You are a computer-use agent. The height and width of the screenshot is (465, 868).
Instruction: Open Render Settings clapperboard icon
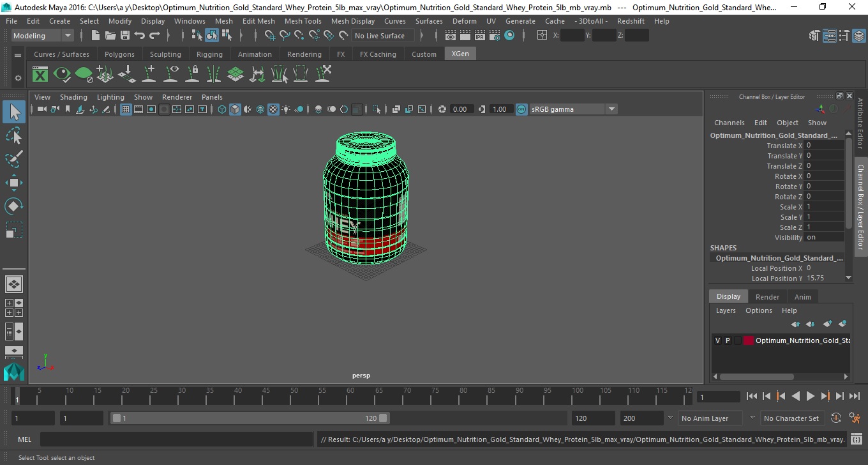(x=495, y=36)
